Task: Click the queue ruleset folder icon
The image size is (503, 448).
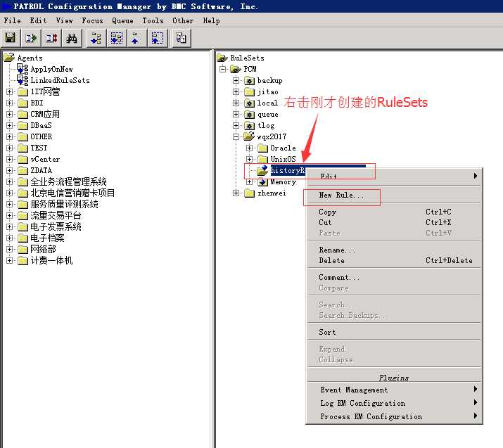Action: pyautogui.click(x=249, y=114)
